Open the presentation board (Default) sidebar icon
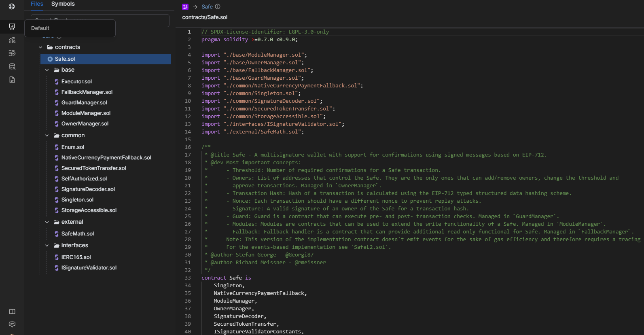644x335 pixels. 12,27
